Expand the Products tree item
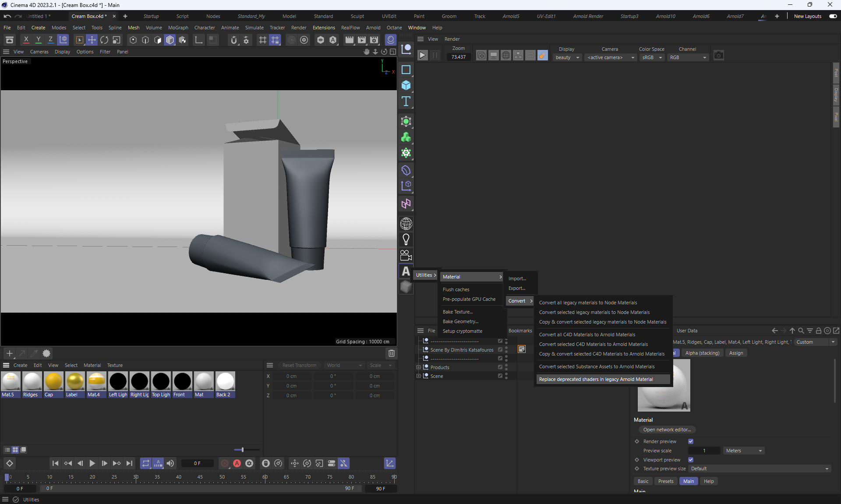Viewport: 841px width, 504px height. (x=418, y=367)
